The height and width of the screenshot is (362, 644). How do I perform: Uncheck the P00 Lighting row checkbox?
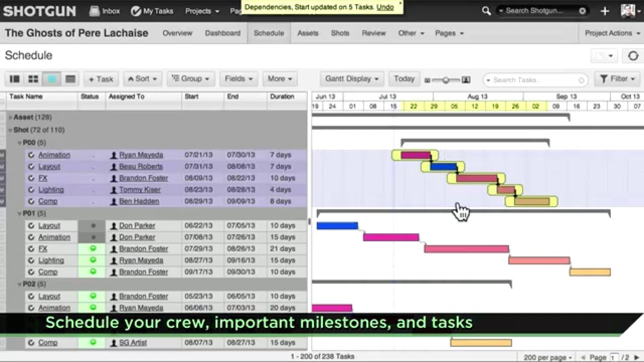[2, 190]
